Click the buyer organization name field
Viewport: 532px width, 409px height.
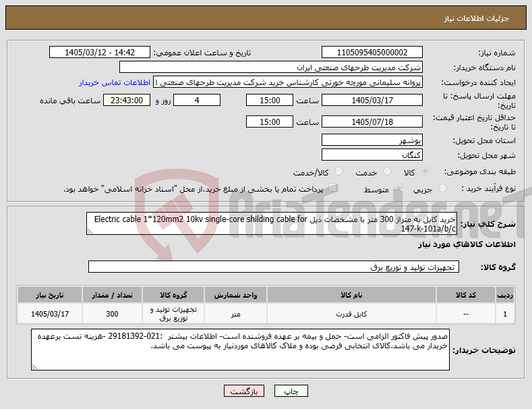pyautogui.click(x=271, y=67)
